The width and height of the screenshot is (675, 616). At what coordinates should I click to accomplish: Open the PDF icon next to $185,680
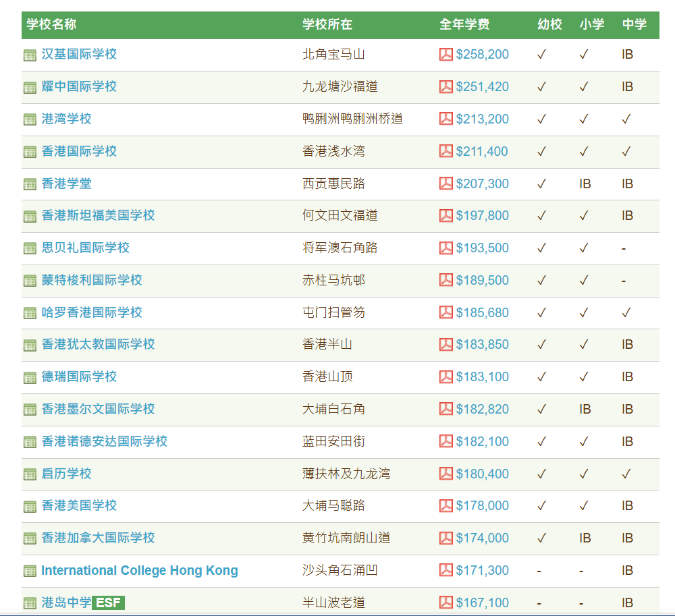446,312
